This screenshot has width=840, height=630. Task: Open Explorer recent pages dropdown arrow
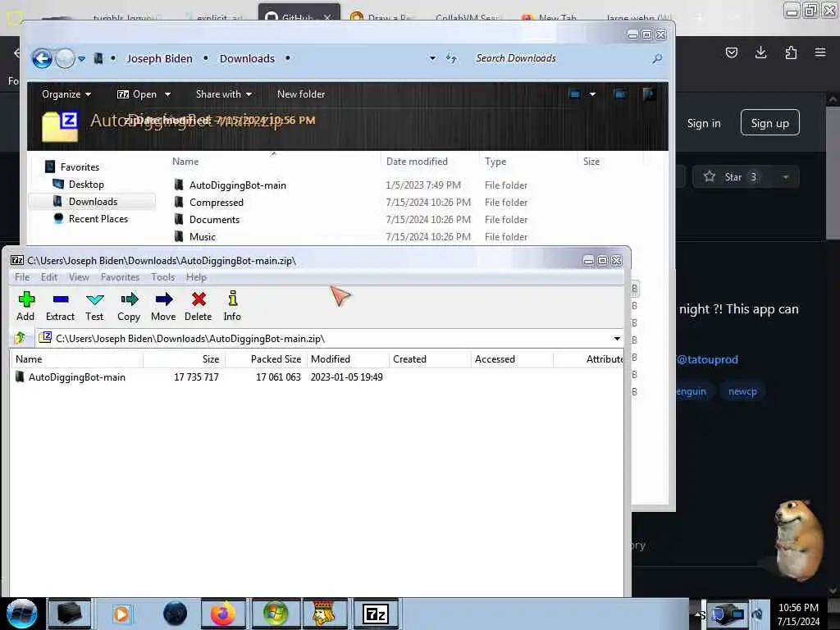click(x=81, y=59)
